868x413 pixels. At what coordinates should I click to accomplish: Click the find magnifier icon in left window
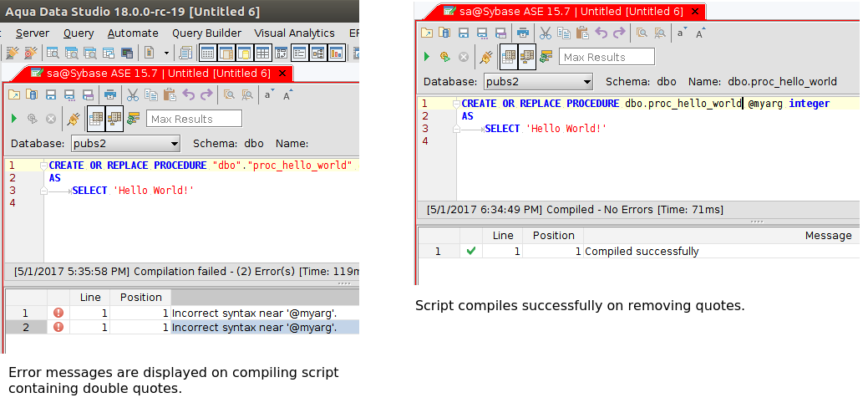pyautogui.click(x=229, y=94)
